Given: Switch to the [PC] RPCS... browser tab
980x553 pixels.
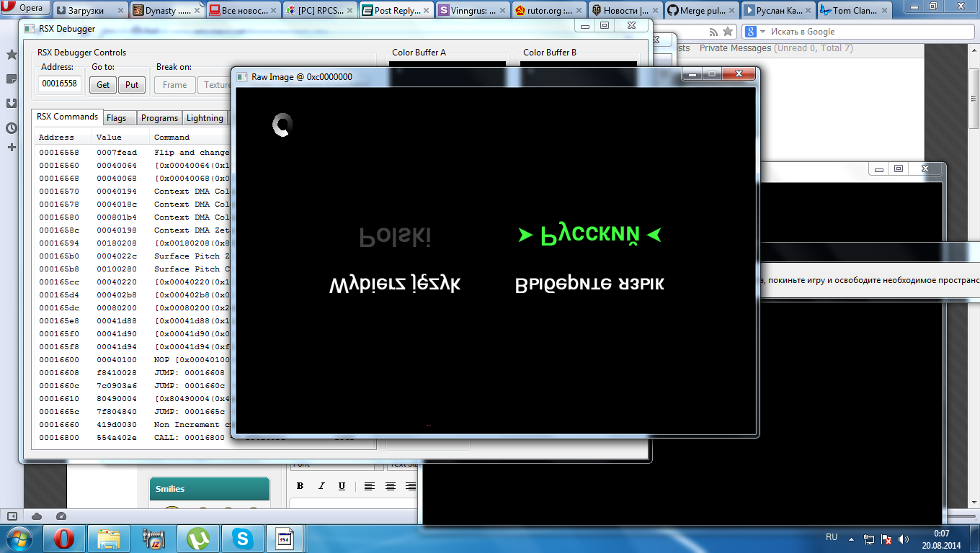Looking at the screenshot, I should (321, 11).
